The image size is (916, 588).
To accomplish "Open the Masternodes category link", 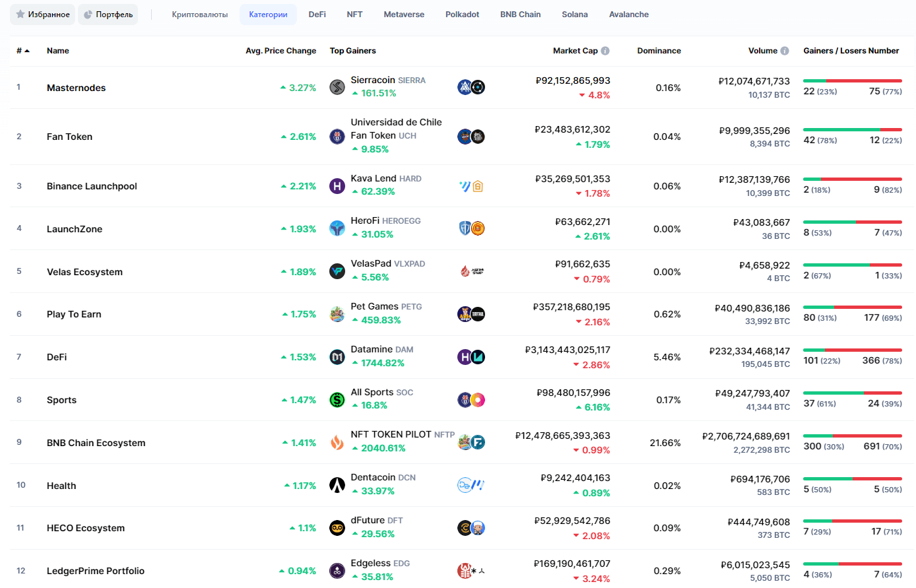I will (x=76, y=88).
